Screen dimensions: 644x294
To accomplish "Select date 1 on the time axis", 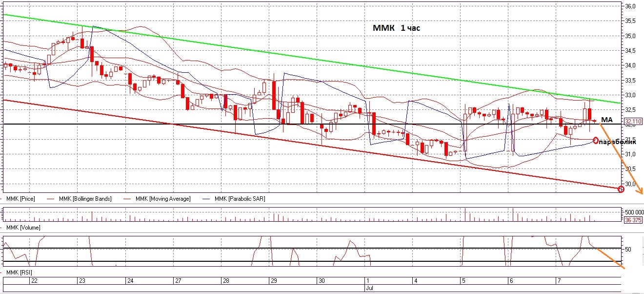I will (x=368, y=281).
